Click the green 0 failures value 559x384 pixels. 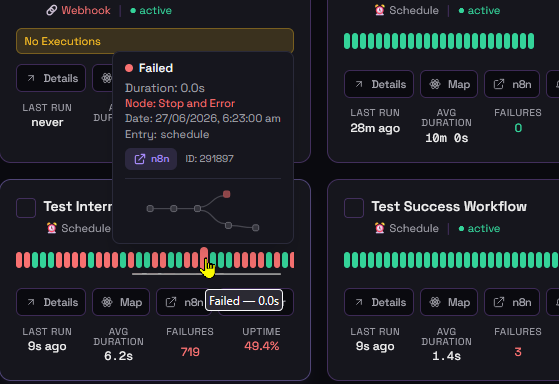coord(518,128)
